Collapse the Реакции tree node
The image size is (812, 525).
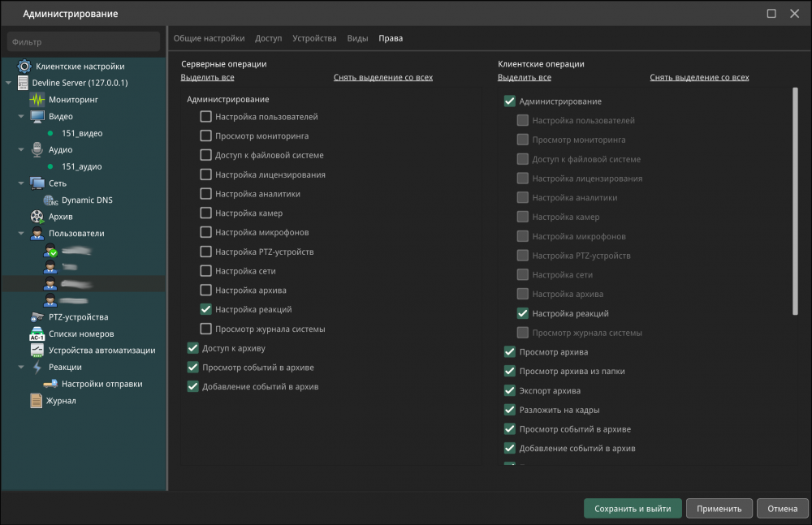click(21, 367)
